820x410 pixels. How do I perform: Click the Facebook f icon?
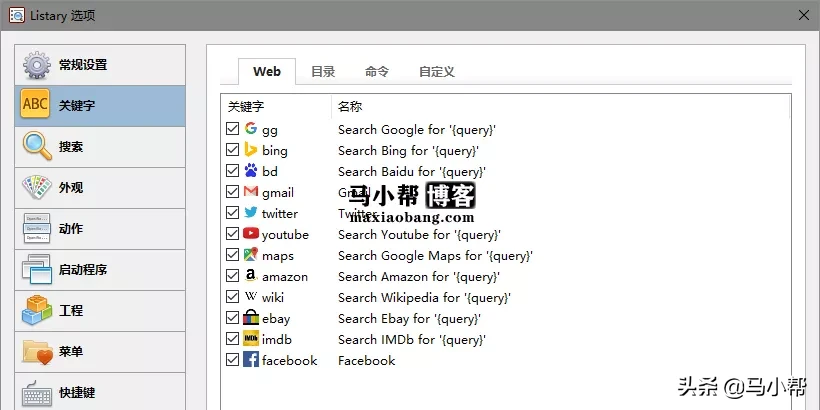pos(251,360)
